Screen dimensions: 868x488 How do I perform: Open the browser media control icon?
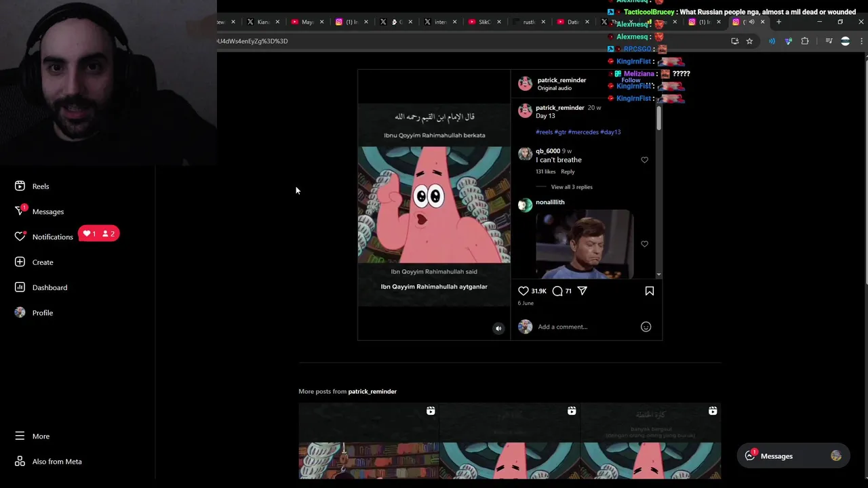829,41
